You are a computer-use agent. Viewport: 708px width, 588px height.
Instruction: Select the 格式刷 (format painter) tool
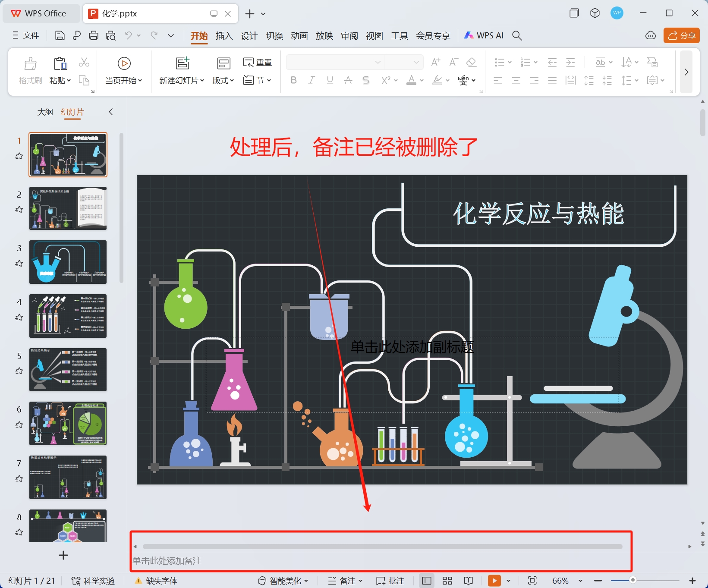tap(30, 69)
